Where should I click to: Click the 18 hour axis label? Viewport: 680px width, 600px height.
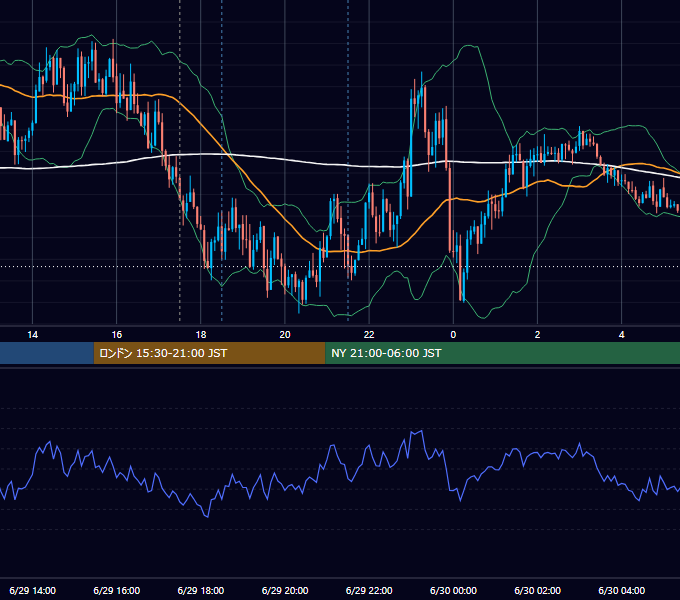pyautogui.click(x=201, y=335)
